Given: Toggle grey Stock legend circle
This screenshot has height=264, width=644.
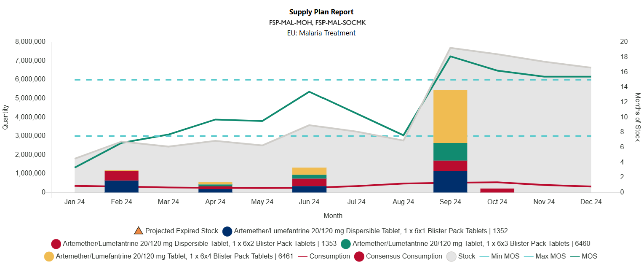Looking at the screenshot, I should [x=452, y=256].
